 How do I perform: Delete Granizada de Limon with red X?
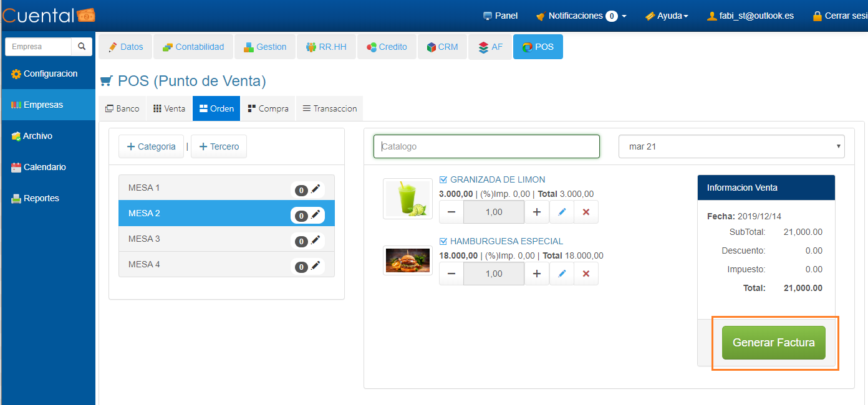[586, 212]
